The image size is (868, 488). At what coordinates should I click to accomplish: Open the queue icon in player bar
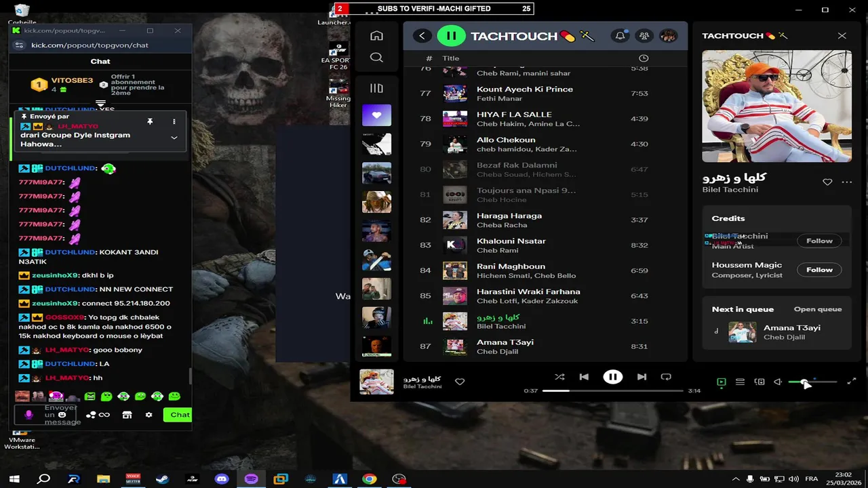(741, 382)
